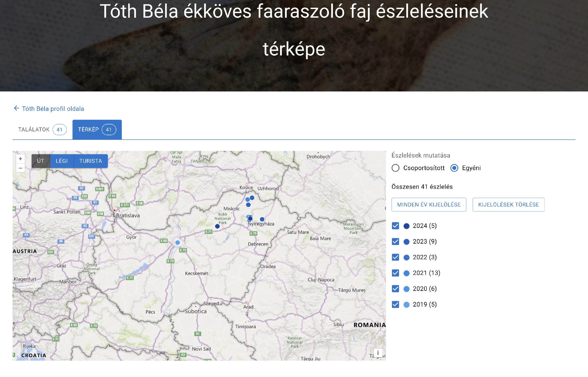The image size is (588, 377).
Task: Switch map view to LÉGI
Action: pyautogui.click(x=62, y=161)
